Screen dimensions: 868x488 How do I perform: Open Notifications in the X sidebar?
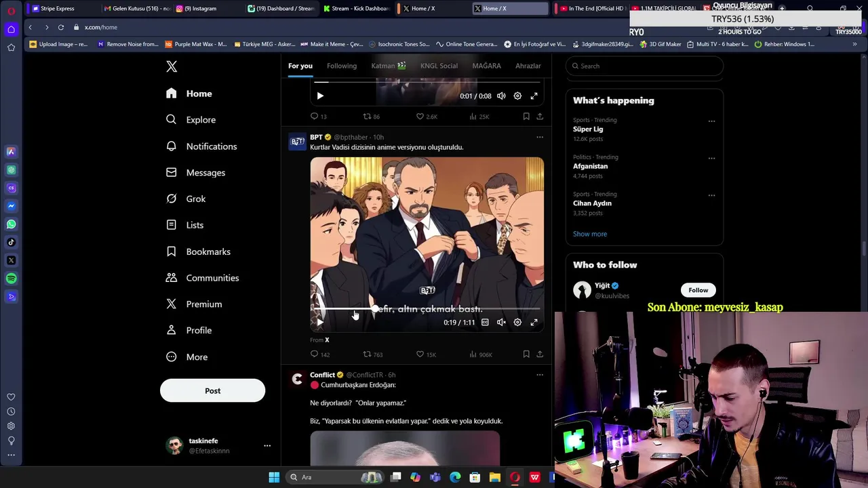click(201, 146)
